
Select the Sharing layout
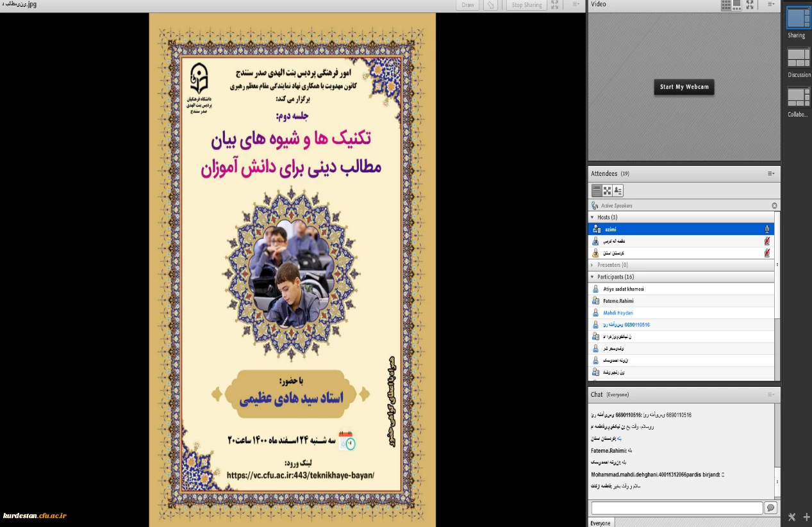coord(799,19)
